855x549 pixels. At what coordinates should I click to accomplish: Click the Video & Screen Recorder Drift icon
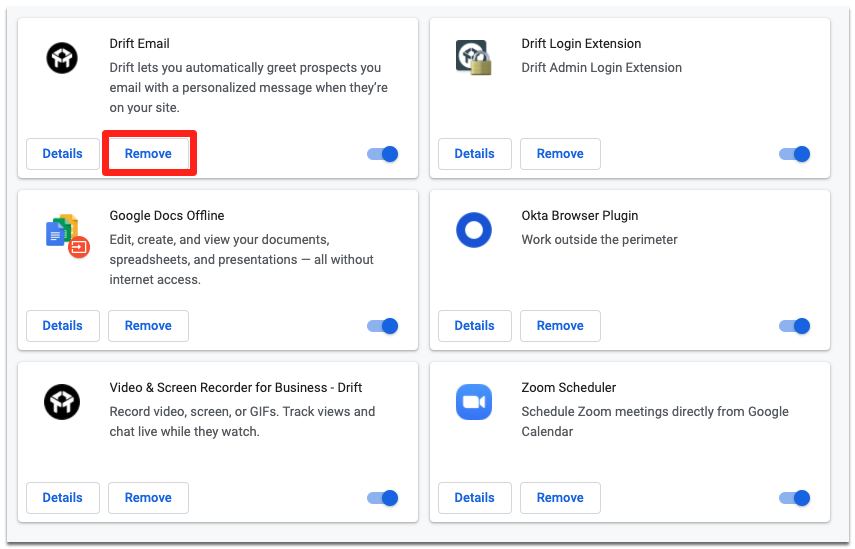click(62, 402)
